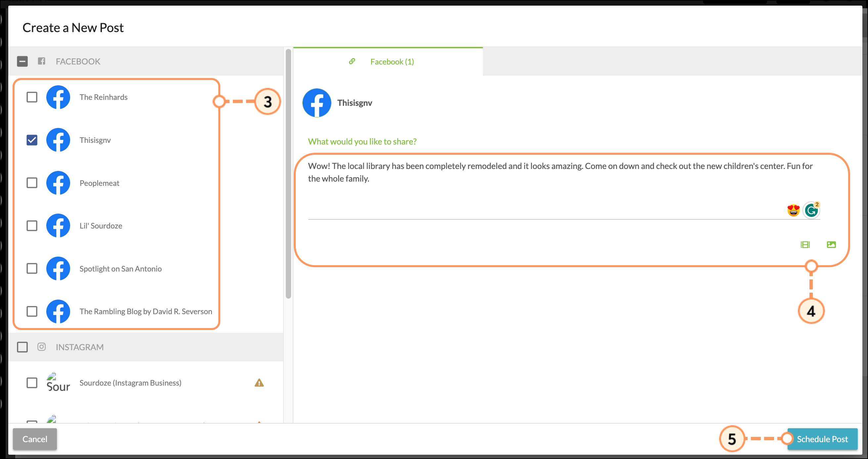
Task: Add an image with the picture icon
Action: coord(831,244)
